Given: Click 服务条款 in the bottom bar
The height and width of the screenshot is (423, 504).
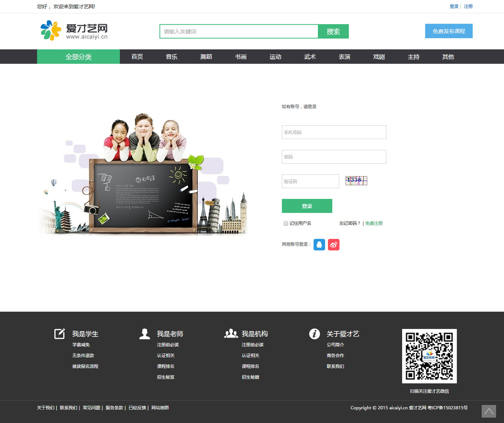Looking at the screenshot, I should 114,408.
